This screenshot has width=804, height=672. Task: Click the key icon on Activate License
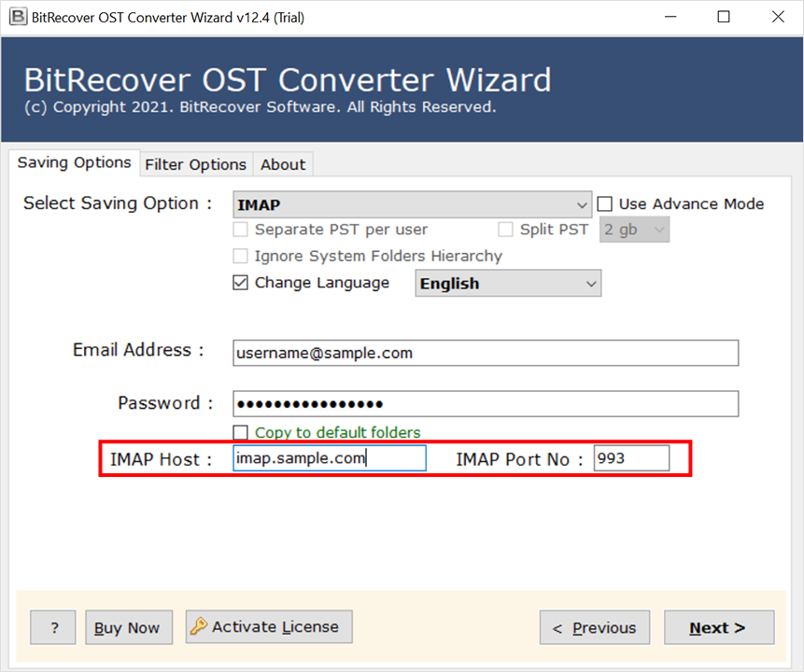click(199, 626)
